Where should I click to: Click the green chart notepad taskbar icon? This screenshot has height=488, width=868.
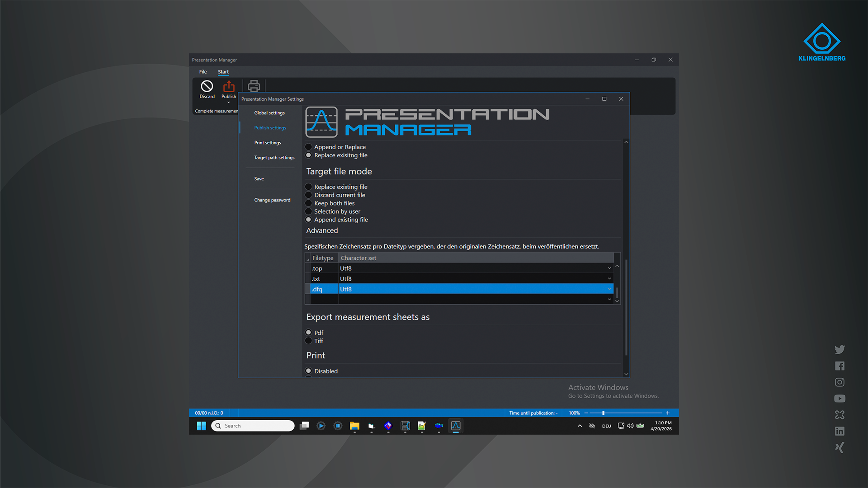[422, 426]
